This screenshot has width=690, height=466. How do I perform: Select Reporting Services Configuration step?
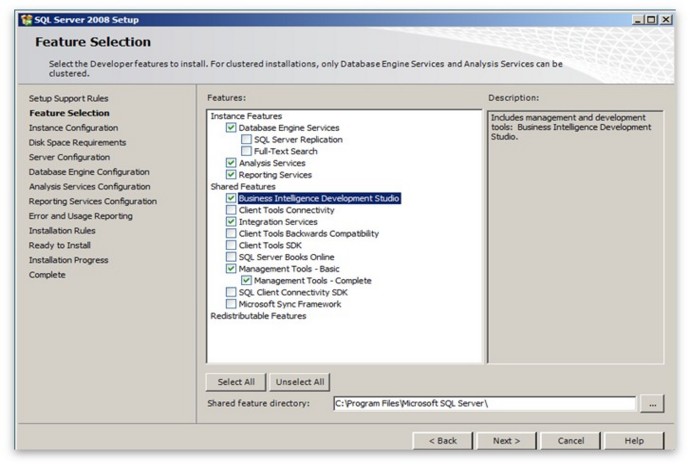click(x=93, y=201)
